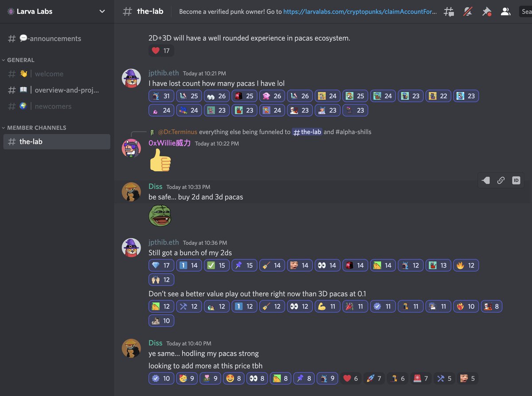This screenshot has height=396, width=532.
Task: Click the @Dr.Terminus replied-to mention
Action: coord(177,132)
